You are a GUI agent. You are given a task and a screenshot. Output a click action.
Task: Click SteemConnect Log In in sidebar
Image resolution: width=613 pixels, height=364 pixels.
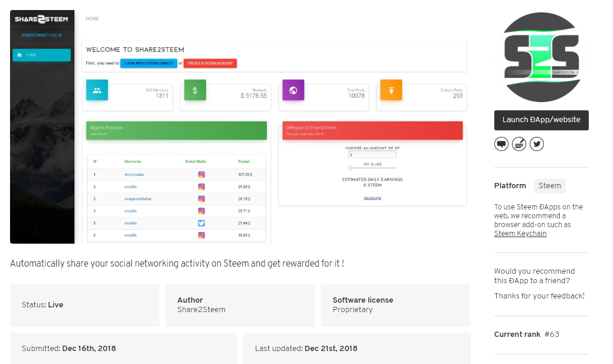pos(41,35)
